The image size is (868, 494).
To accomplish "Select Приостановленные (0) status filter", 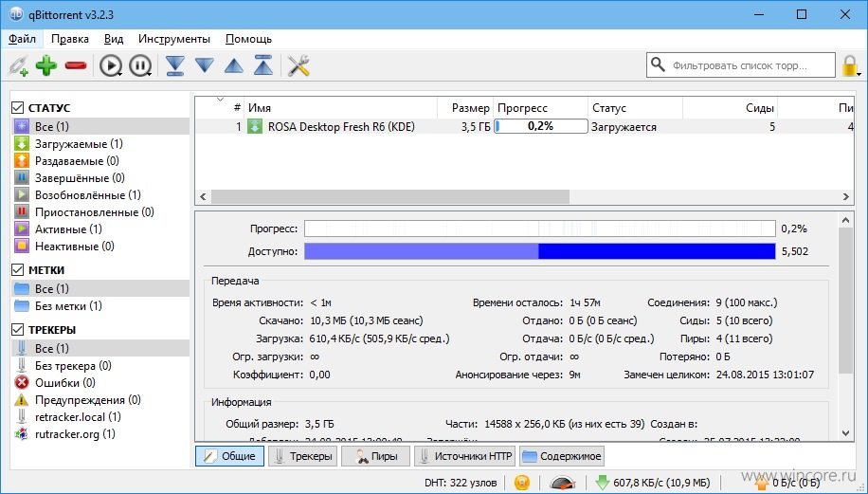I will [100, 212].
